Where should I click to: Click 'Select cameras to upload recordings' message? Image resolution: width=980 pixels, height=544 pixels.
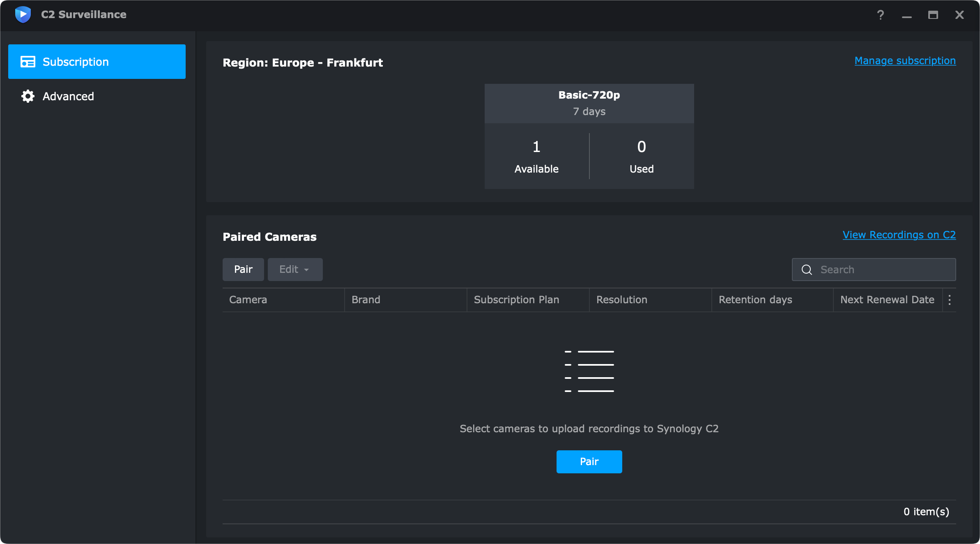pos(589,429)
